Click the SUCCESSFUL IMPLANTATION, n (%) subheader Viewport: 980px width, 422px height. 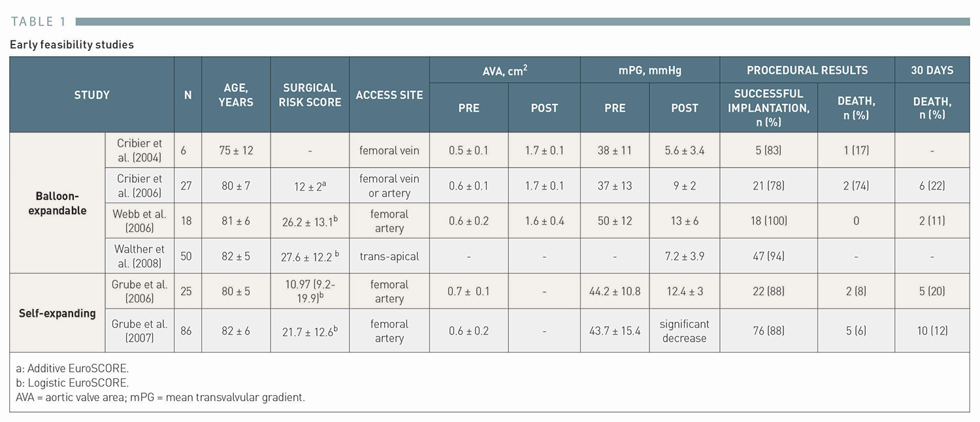[768, 108]
